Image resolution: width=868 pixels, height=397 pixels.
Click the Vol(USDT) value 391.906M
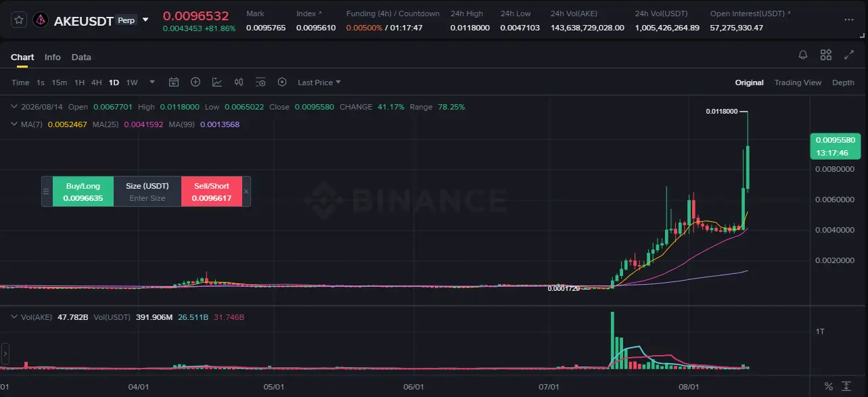154,317
